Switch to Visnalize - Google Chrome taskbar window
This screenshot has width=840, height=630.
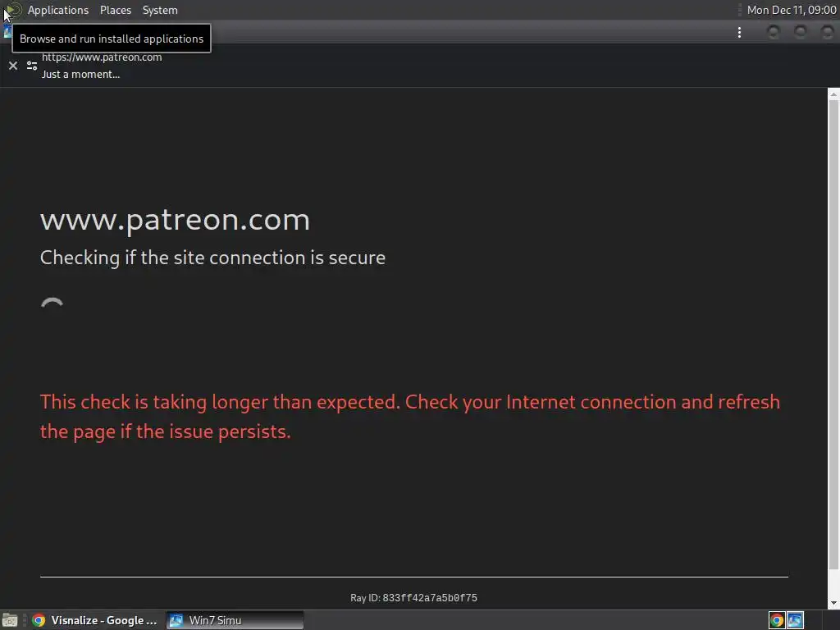click(95, 620)
